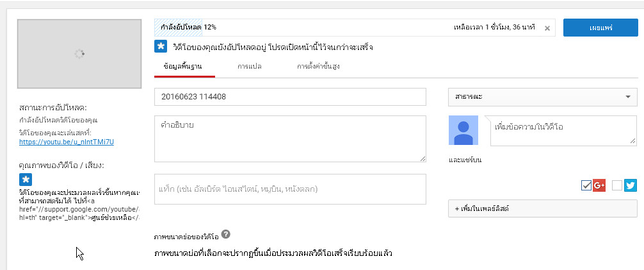Focus the คำอธิบาย description text area

pyautogui.click(x=289, y=139)
